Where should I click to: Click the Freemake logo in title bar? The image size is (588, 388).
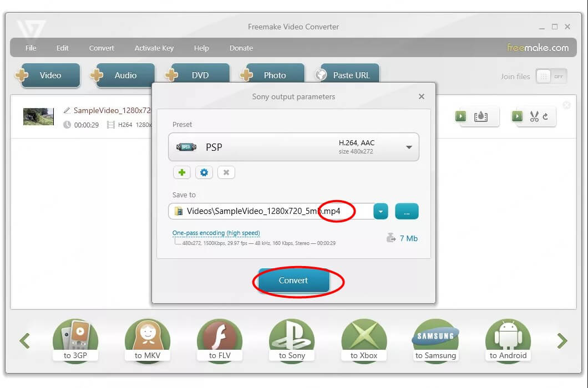(x=32, y=29)
